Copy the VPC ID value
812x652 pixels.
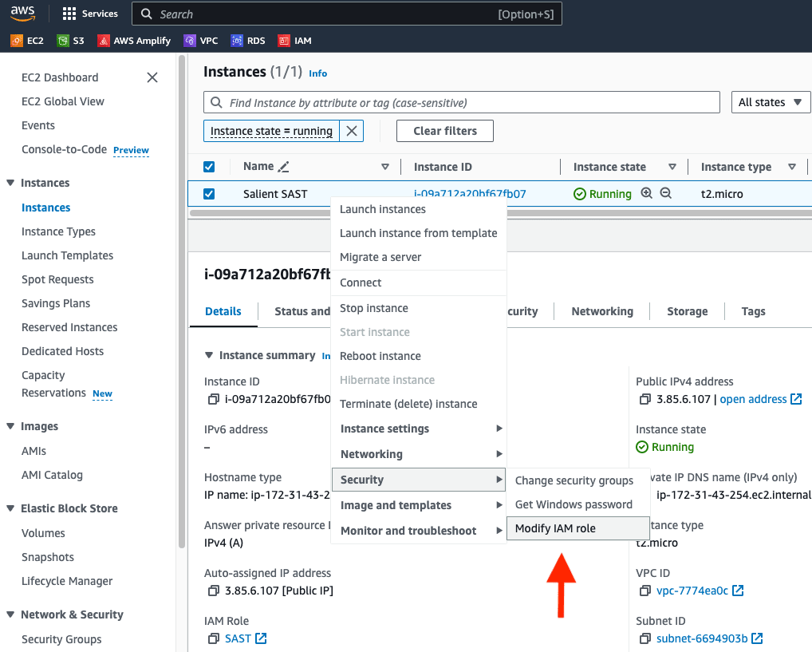point(644,591)
